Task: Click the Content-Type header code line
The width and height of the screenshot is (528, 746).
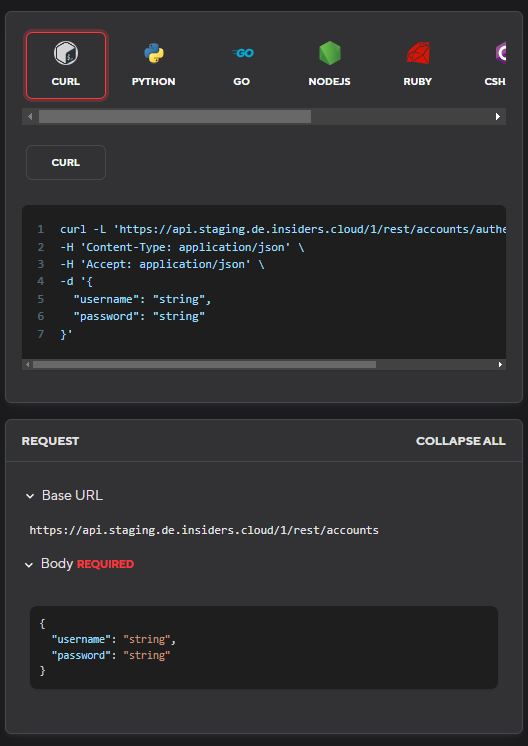Action: click(182, 247)
